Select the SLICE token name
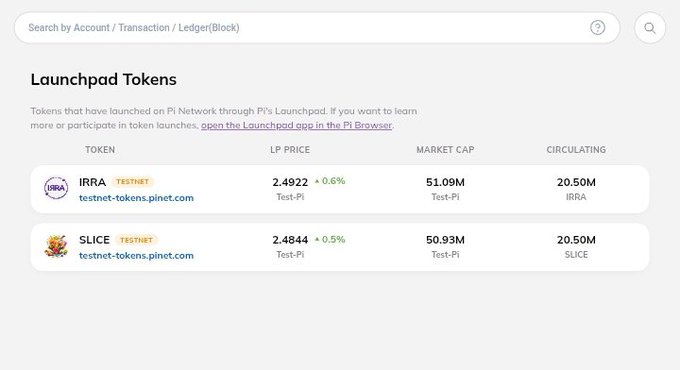This screenshot has height=370, width=680. point(94,240)
